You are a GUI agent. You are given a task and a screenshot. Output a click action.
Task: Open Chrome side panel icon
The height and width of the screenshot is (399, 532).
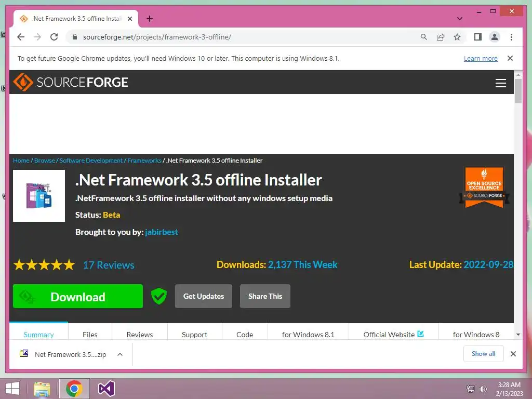pos(478,37)
